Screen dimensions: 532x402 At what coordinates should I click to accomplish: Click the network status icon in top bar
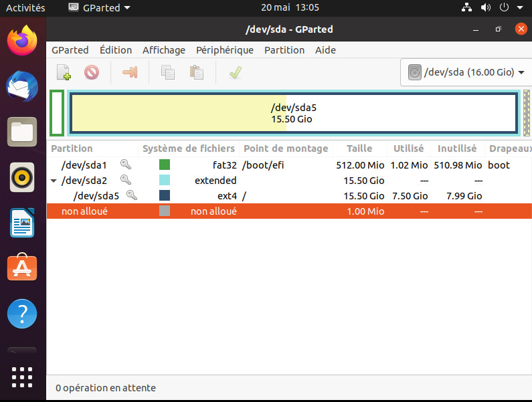click(x=467, y=7)
